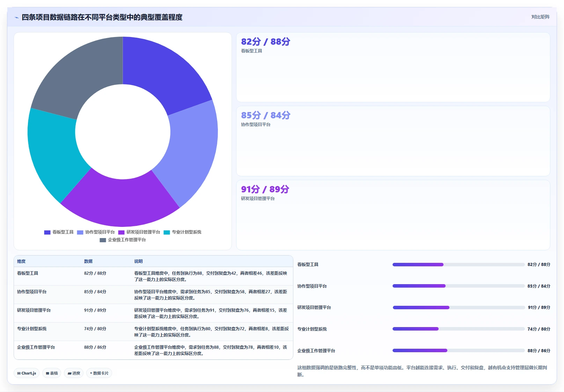This screenshot has height=392, width=564.
Task: Click the 74分 / 80分 value beside progress bar
Action: (539, 329)
